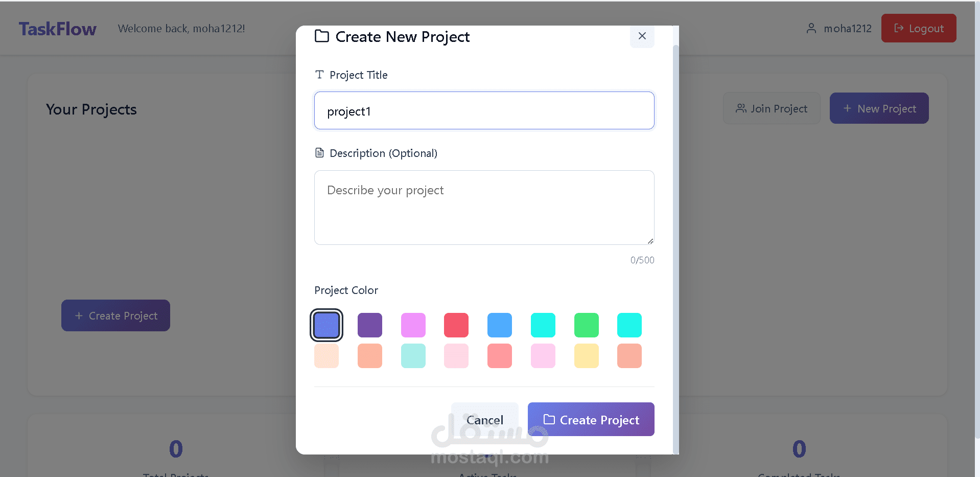Type in the Project Title field
Viewport: 980px width, 477px height.
pos(484,111)
